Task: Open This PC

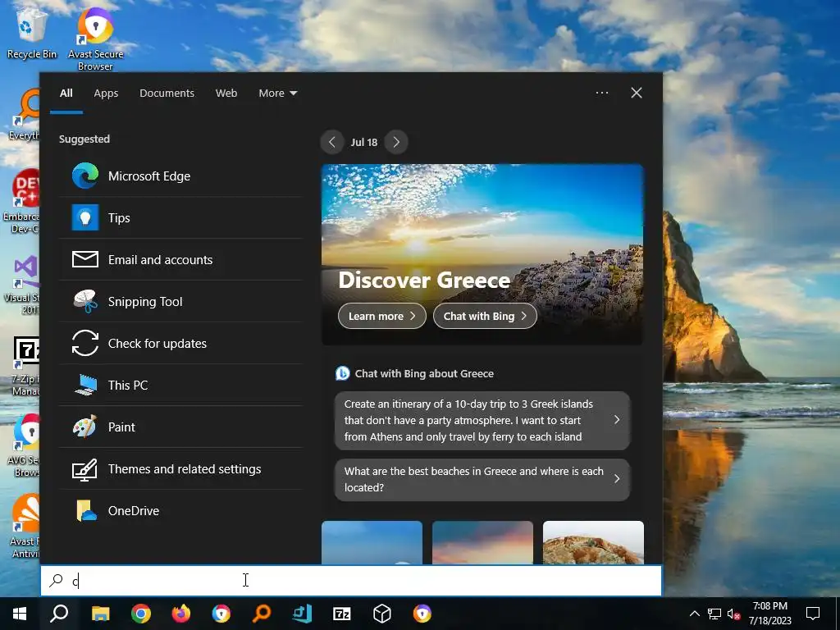Action: (181, 386)
